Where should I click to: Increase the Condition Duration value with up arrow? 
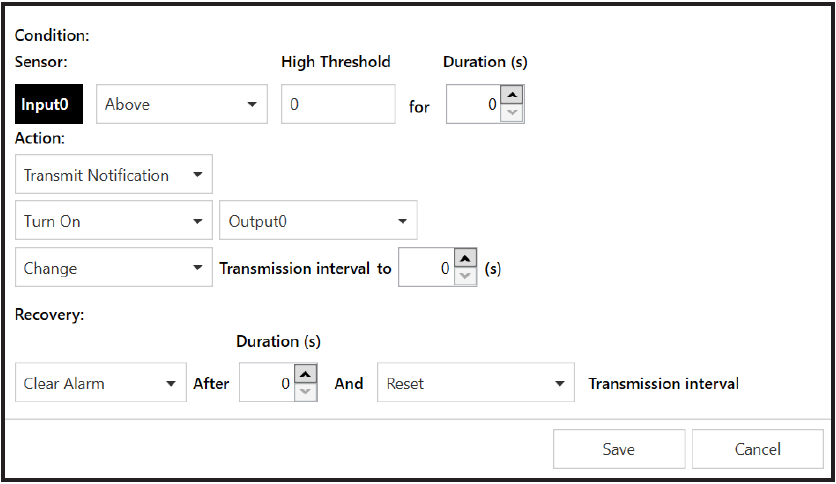[x=511, y=95]
